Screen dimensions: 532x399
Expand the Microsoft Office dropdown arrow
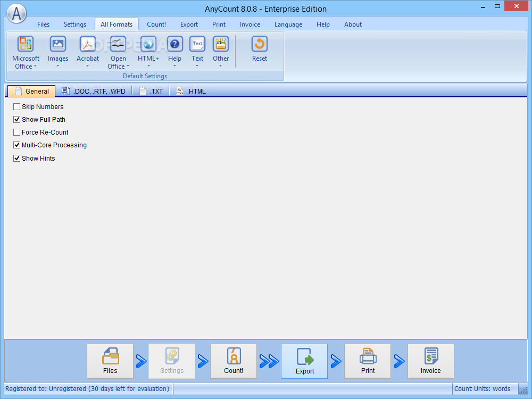35,66
